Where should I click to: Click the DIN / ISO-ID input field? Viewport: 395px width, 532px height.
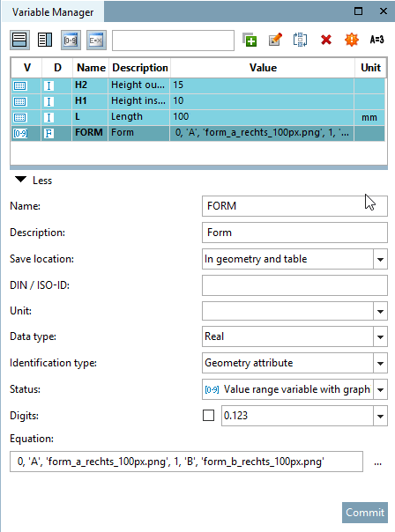tap(294, 285)
